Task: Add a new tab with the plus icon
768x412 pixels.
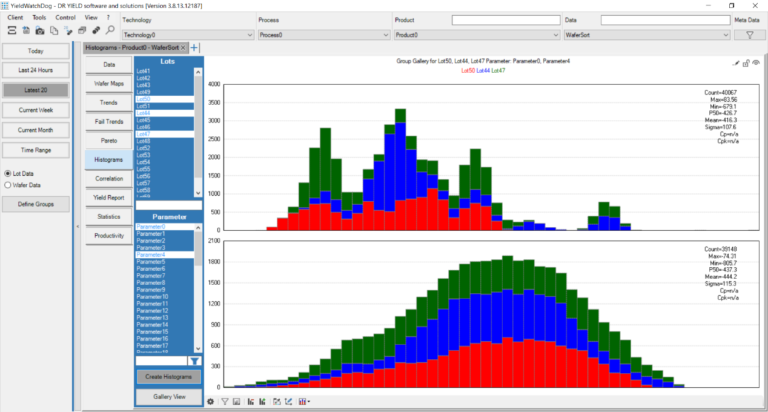Action: tap(194, 48)
